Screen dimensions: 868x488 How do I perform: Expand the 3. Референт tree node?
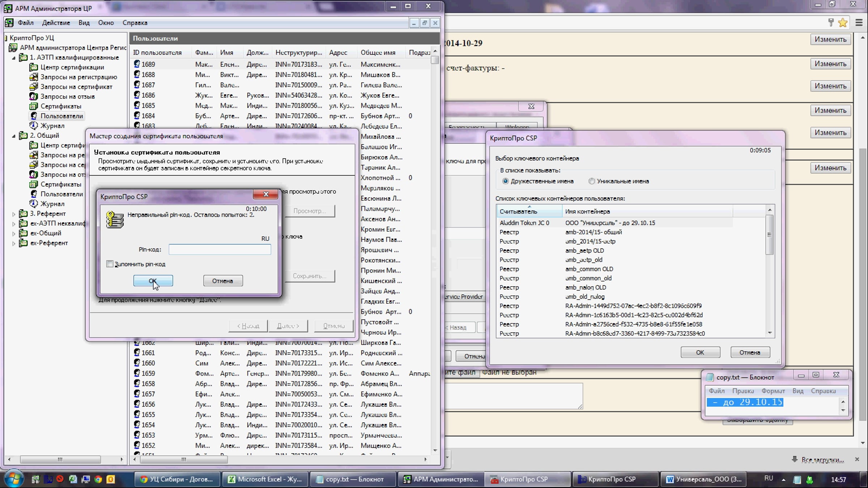[14, 214]
